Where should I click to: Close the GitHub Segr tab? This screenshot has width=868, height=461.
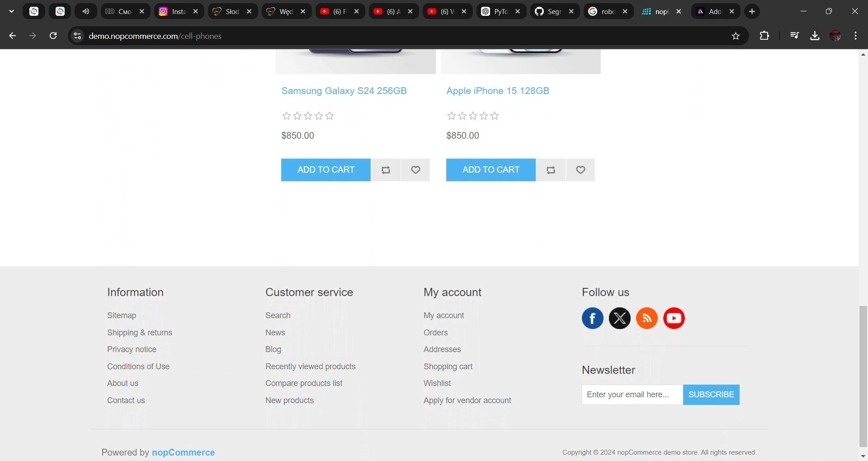pyautogui.click(x=571, y=11)
